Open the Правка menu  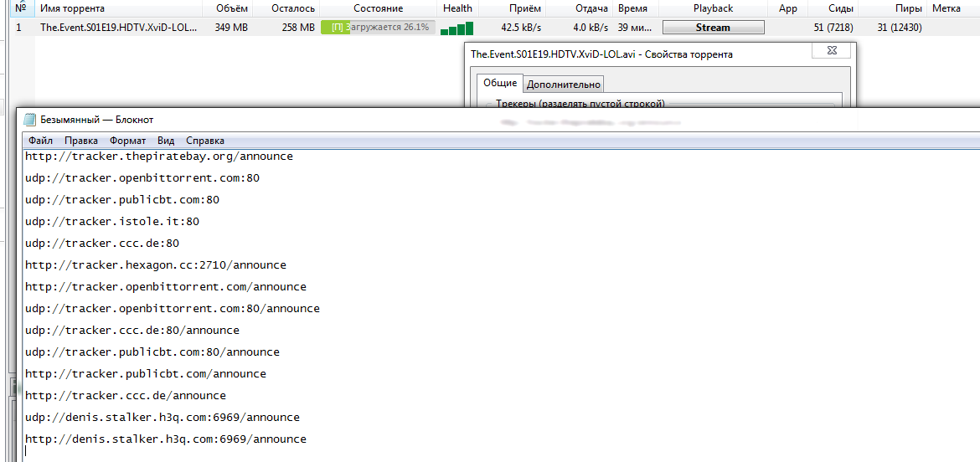(81, 141)
